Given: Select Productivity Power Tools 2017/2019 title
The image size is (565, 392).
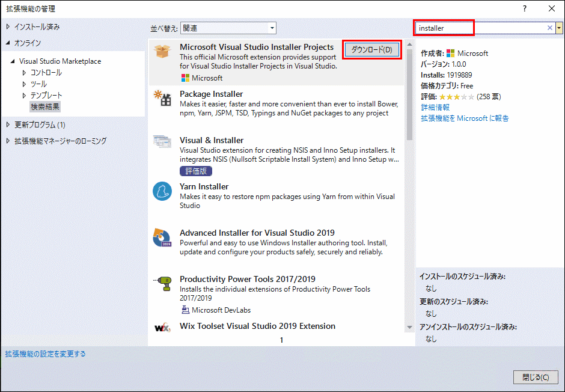Looking at the screenshot, I should 247,279.
